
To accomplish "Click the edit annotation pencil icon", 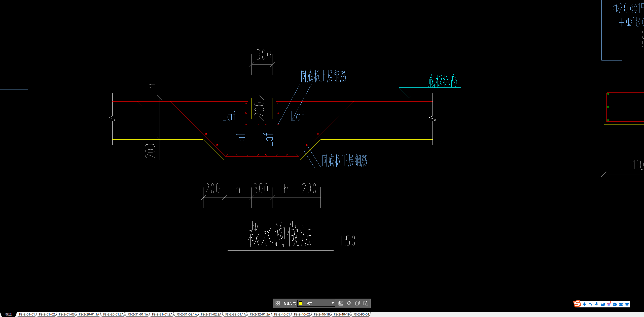I will point(341,303).
